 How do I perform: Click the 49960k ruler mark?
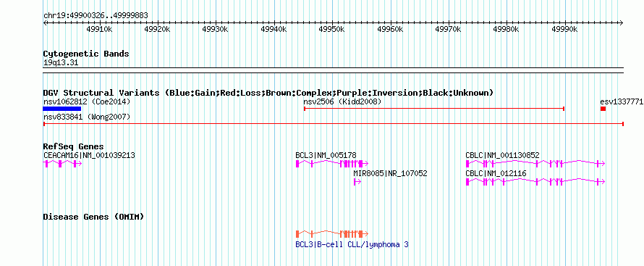point(390,30)
